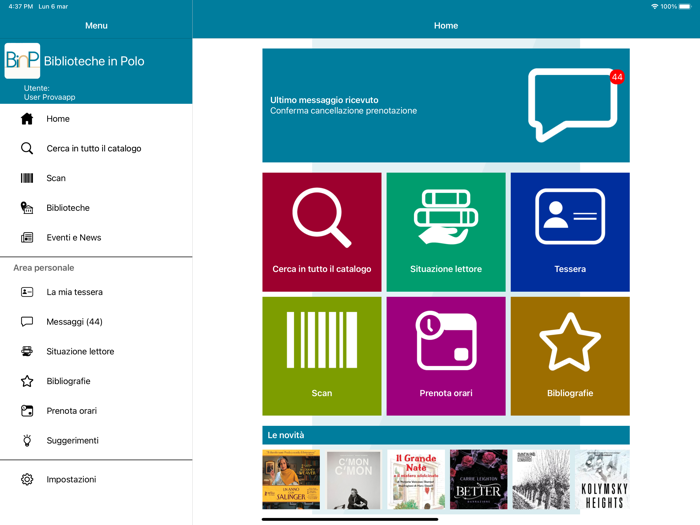This screenshot has width=700, height=525.
Task: Click the User Provaapp user name text
Action: click(x=50, y=97)
